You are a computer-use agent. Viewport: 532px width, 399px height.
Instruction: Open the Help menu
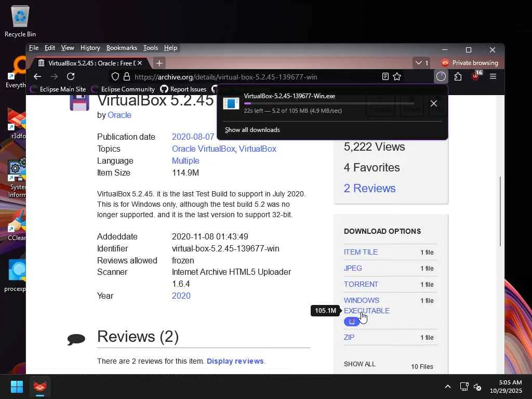coord(170,48)
